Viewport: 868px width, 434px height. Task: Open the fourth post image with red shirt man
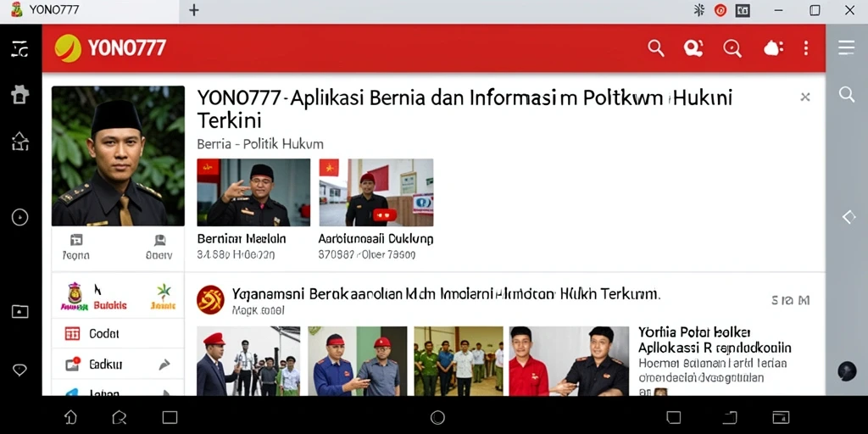coord(569,361)
